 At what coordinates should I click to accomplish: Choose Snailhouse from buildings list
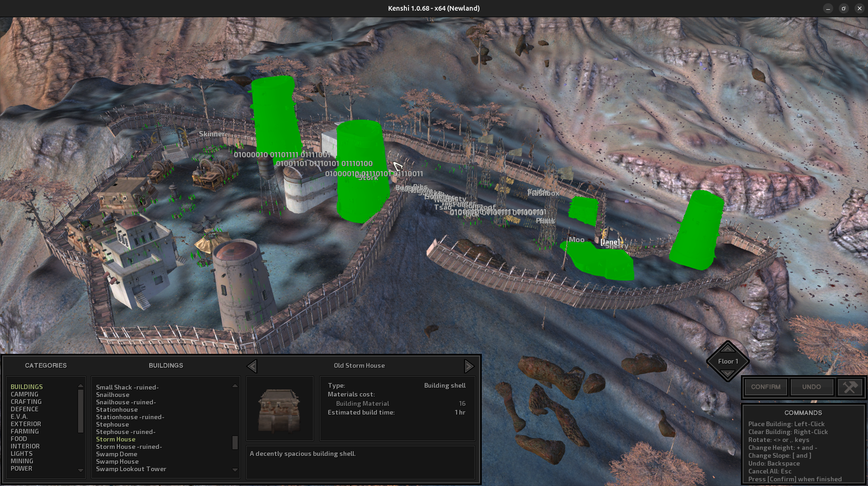(x=113, y=395)
